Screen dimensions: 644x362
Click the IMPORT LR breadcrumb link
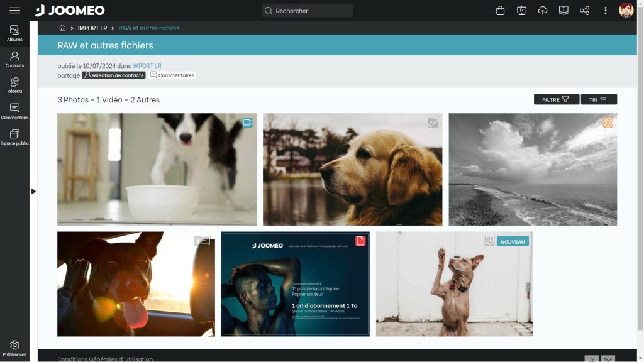coord(92,28)
